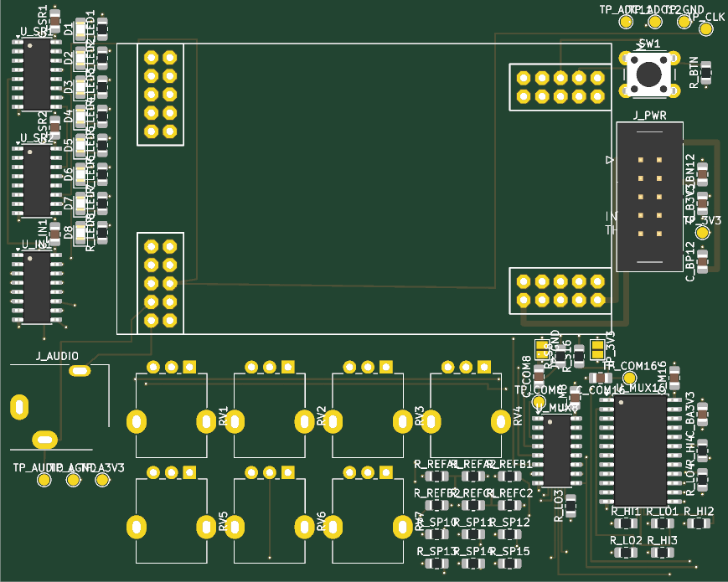728x582 pixels.
Task: Click the R_BTN resistor beside SW1
Action: [705, 73]
